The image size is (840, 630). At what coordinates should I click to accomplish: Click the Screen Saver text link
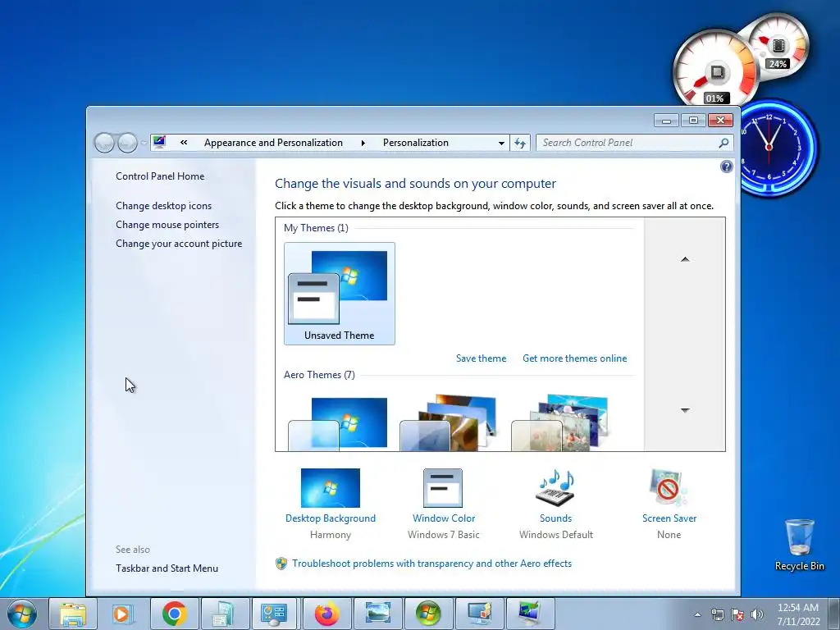669,518
